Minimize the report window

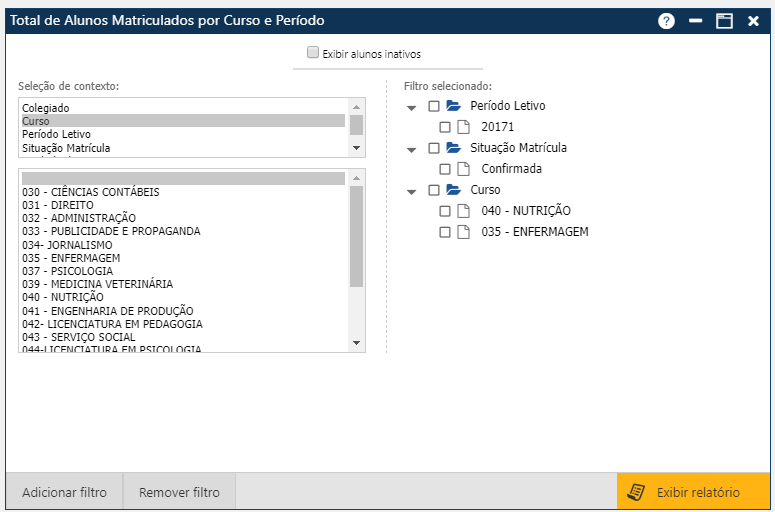tap(695, 21)
